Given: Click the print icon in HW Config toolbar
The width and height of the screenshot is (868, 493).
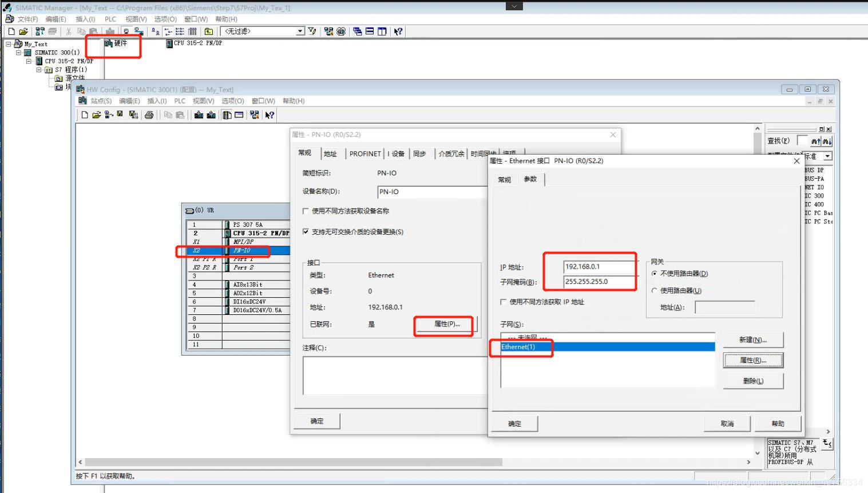Looking at the screenshot, I should point(149,115).
